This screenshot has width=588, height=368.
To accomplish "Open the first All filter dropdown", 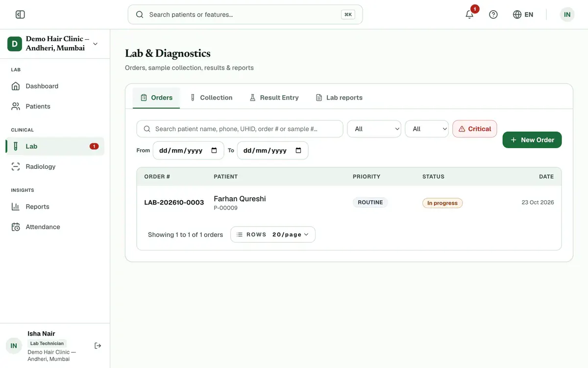I will click(374, 129).
